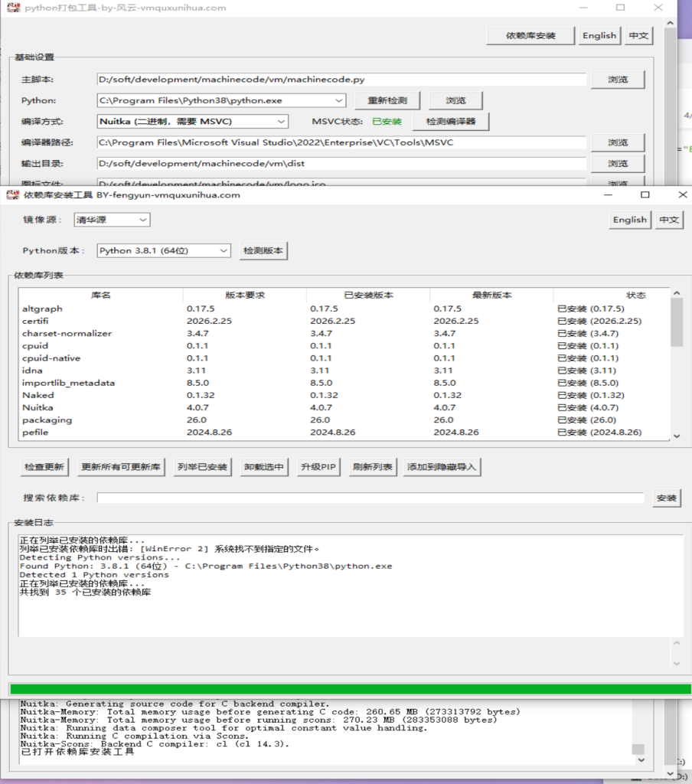The width and height of the screenshot is (692, 784).
Task: Click 卸载选中 to uninstall selected library
Action: point(263,466)
